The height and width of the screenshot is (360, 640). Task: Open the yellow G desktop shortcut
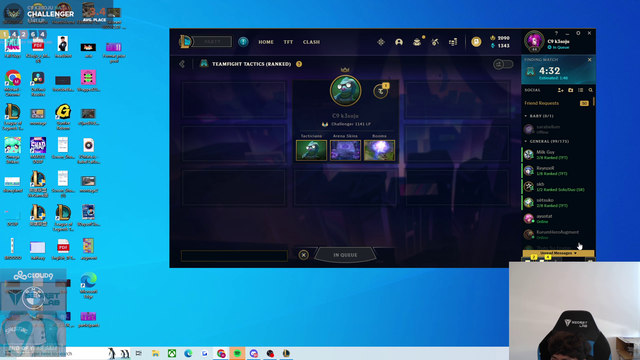pos(63,117)
